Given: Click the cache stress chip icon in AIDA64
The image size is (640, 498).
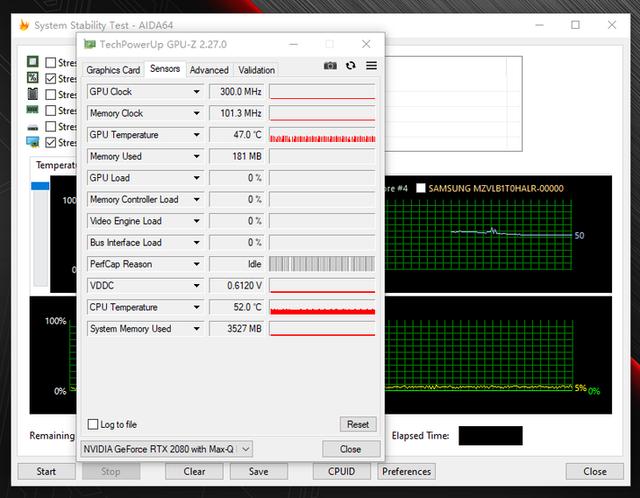Looking at the screenshot, I should coord(33,94).
